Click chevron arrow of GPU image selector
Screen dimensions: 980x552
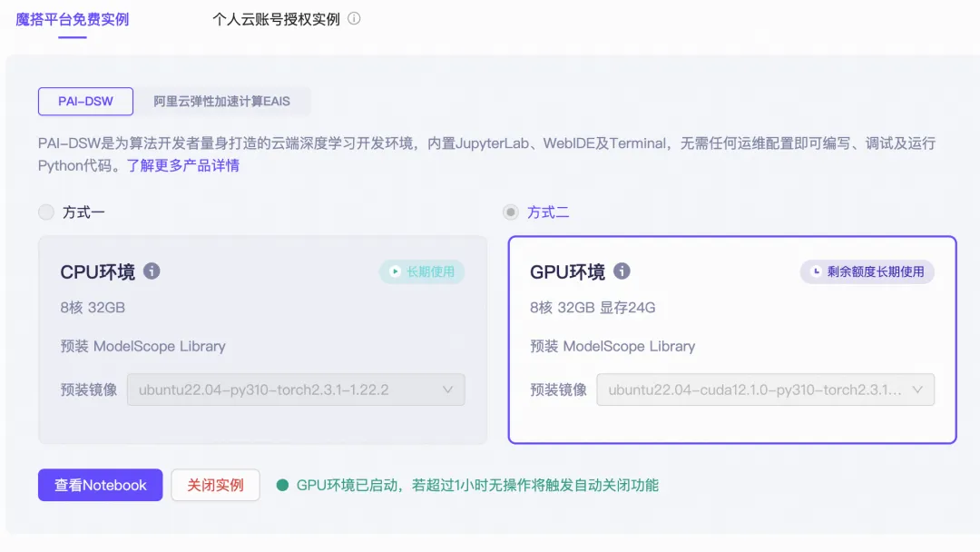[x=916, y=389]
